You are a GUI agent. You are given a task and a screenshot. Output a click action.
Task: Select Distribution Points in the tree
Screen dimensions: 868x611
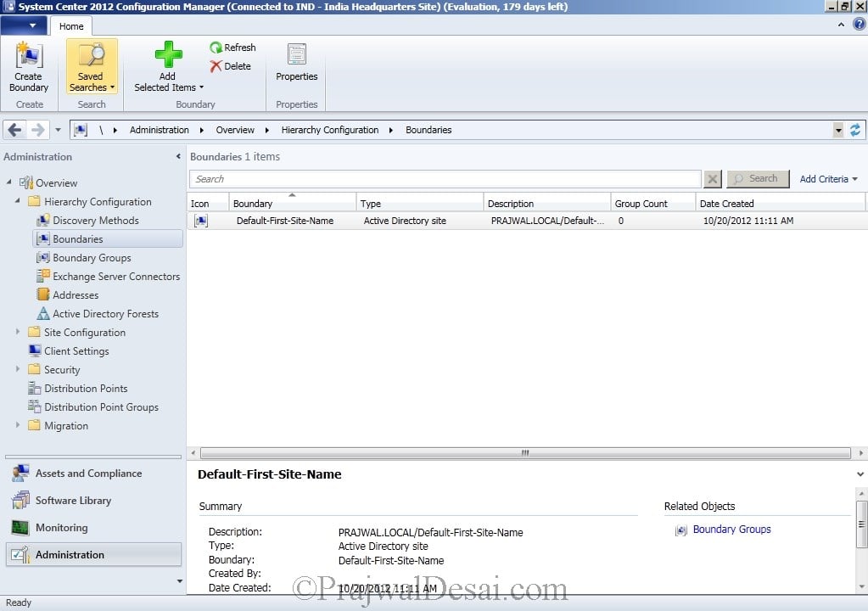86,389
